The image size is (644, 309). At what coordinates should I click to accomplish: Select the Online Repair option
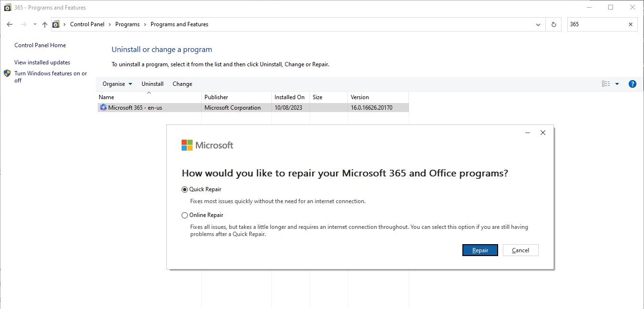pos(184,215)
